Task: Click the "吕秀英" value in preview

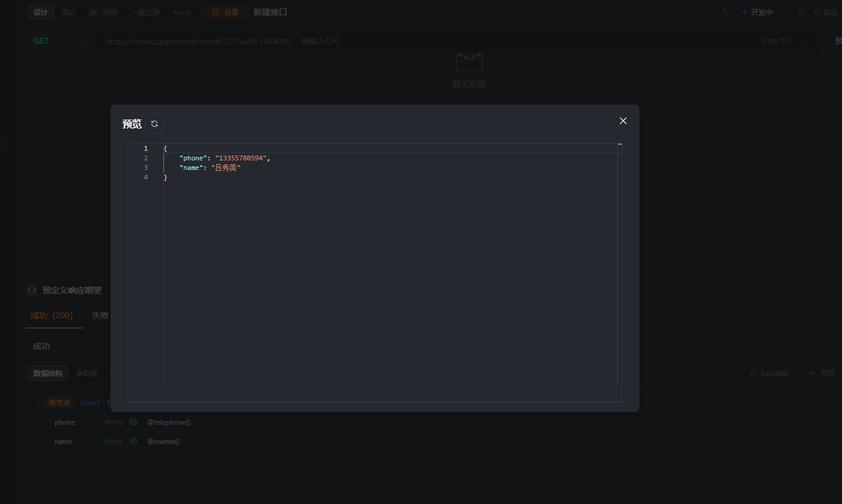Action: 225,168
